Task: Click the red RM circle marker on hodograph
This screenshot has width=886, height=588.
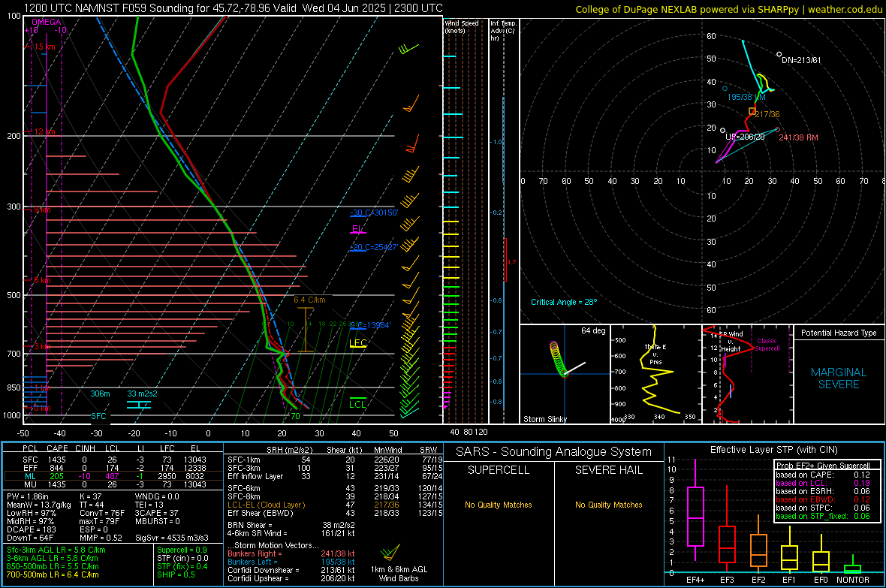Action: (778, 129)
